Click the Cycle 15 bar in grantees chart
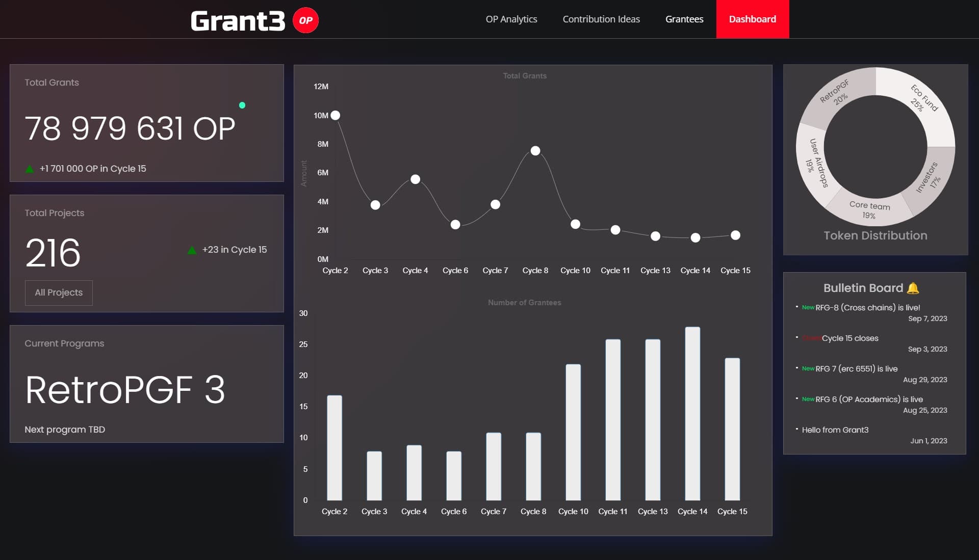This screenshot has width=979, height=560. point(732,429)
